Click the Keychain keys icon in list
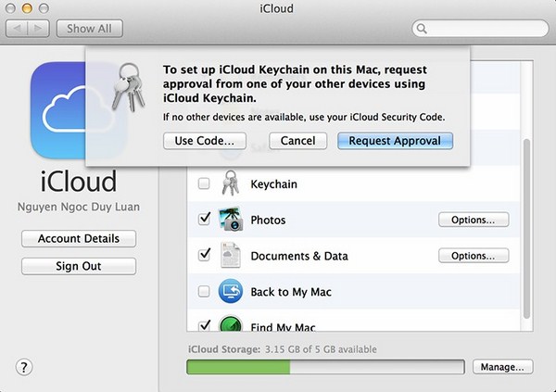Screen dimensions: 556x392 tap(230, 184)
